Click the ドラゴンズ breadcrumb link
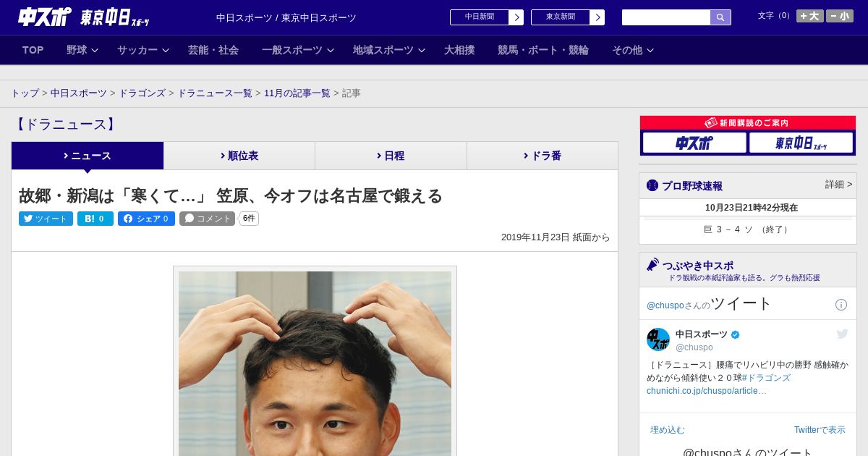This screenshot has height=456, width=868. pyautogui.click(x=142, y=93)
